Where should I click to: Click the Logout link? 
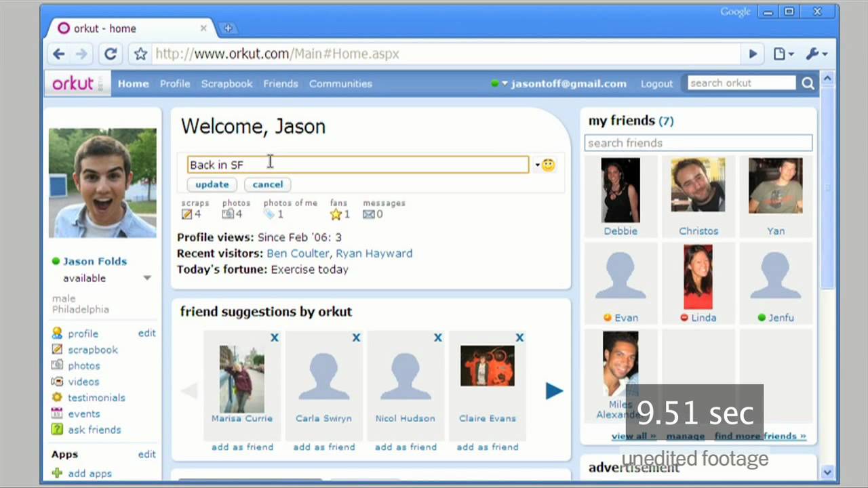[656, 84]
